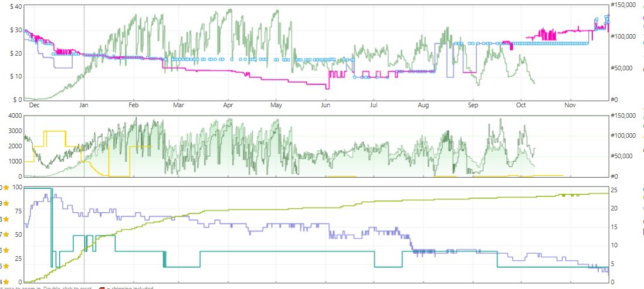The height and width of the screenshot is (289, 644).
Task: Click the 15 count label on the bottom chart
Action: tap(615, 227)
